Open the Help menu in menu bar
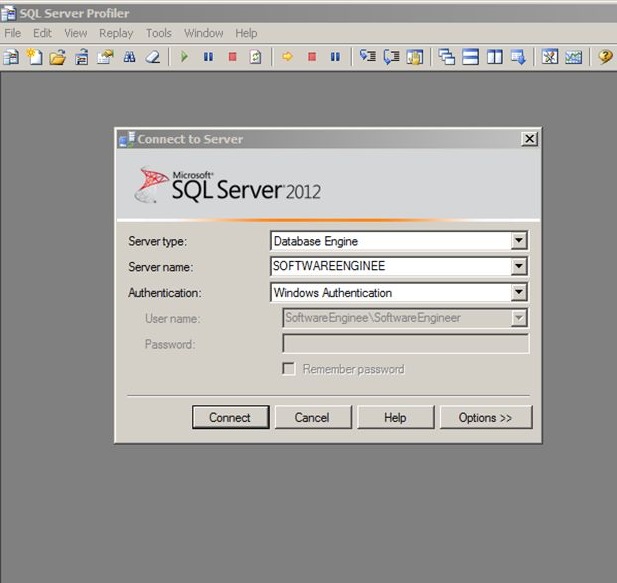This screenshot has height=583, width=617. (246, 33)
